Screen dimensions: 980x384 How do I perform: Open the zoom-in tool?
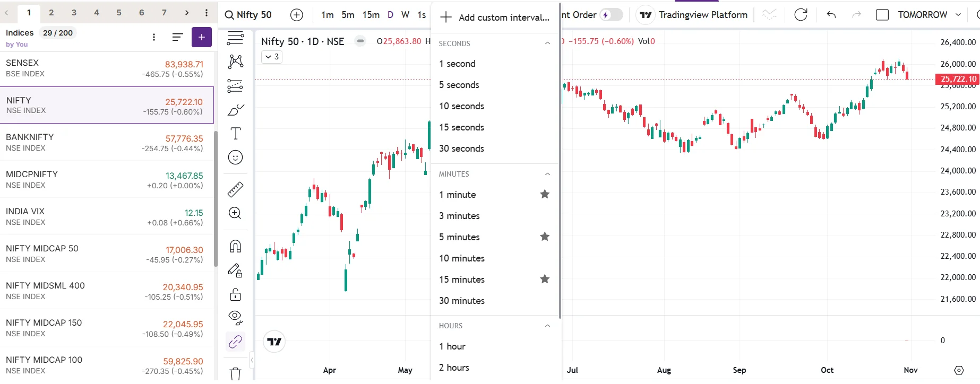(235, 213)
